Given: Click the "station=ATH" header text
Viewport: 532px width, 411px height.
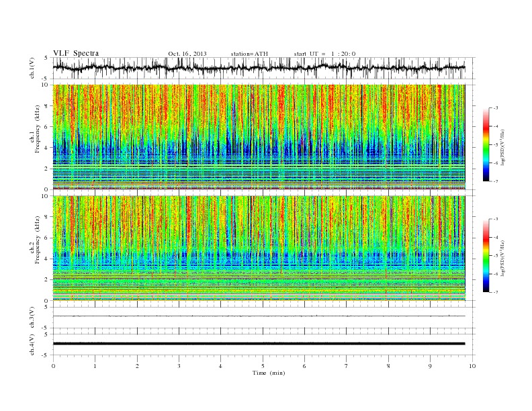Looking at the screenshot, I should (x=249, y=54).
